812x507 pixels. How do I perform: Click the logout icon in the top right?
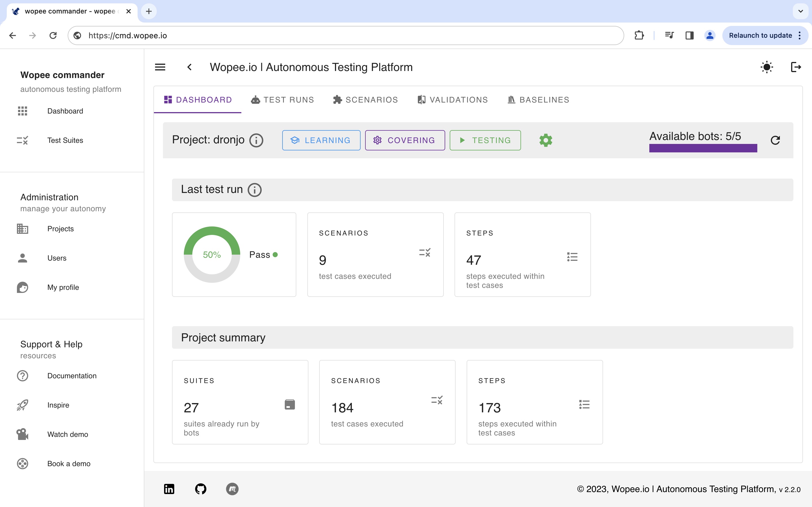796,67
